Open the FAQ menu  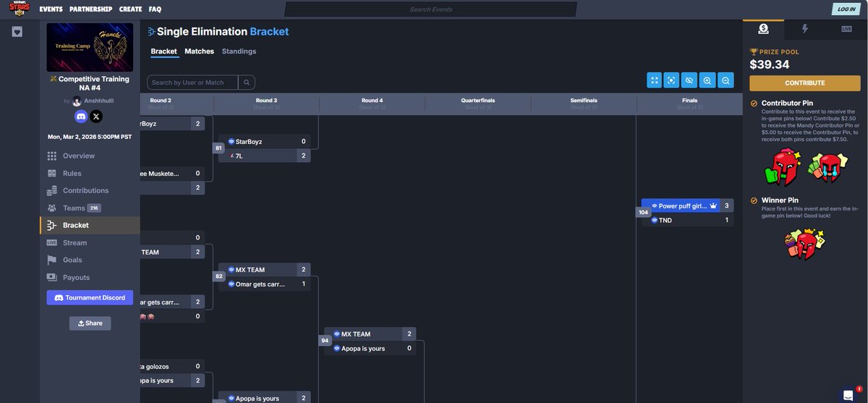click(x=155, y=9)
